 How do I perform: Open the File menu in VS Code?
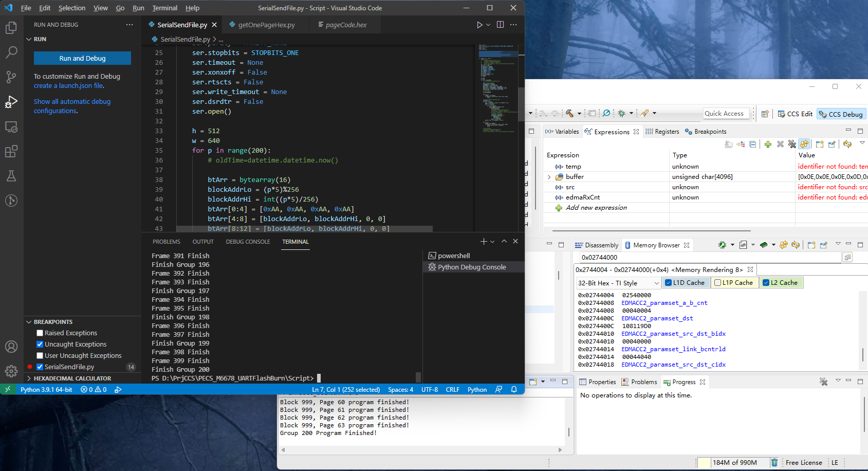(x=26, y=8)
